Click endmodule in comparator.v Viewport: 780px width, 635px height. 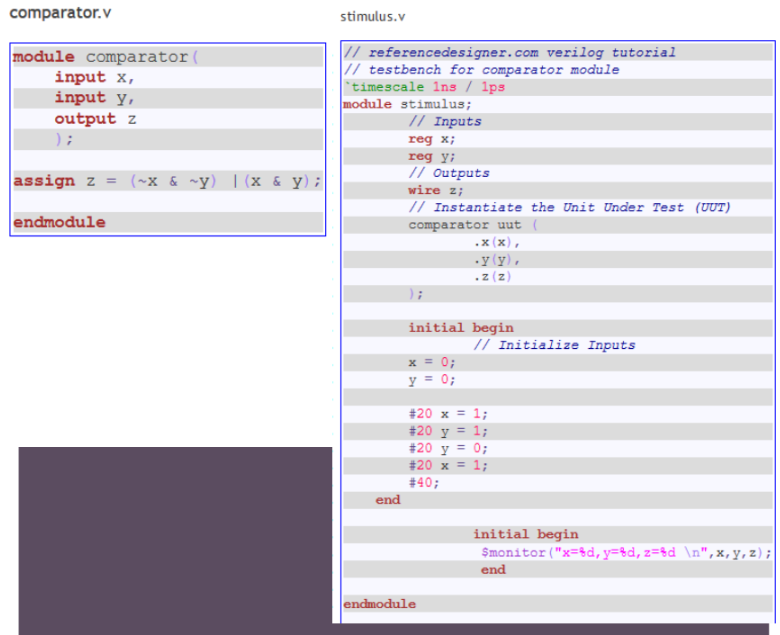point(59,222)
